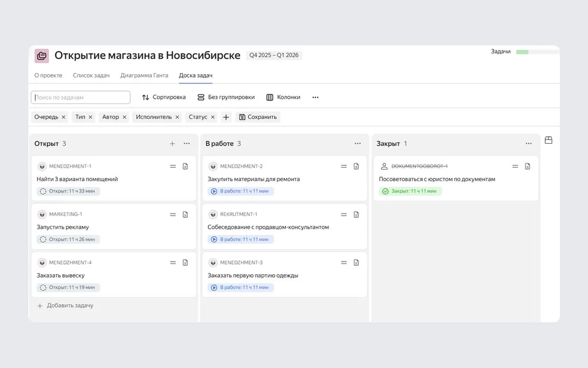The width and height of the screenshot is (588, 368).
Task: Switch to the Список задач tab
Action: (x=91, y=75)
